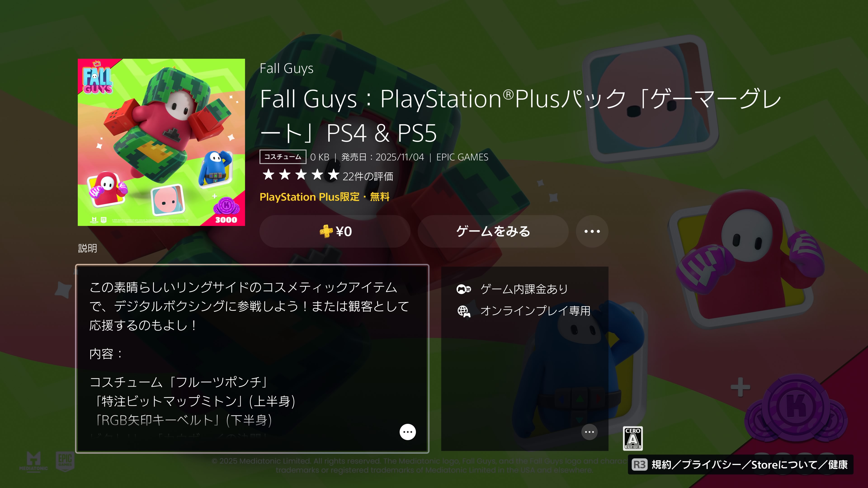The width and height of the screenshot is (868, 488).
Task: Expand the description text with the white ellipsis
Action: tap(408, 432)
